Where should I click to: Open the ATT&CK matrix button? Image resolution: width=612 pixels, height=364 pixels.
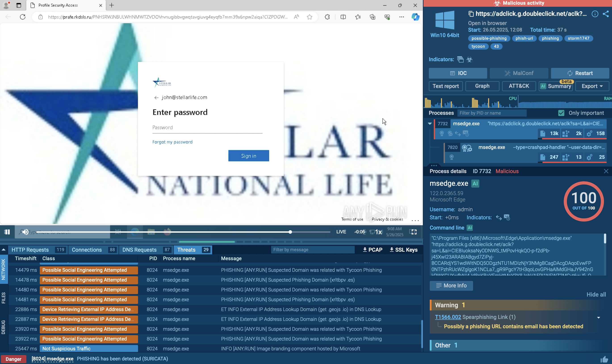tap(519, 86)
